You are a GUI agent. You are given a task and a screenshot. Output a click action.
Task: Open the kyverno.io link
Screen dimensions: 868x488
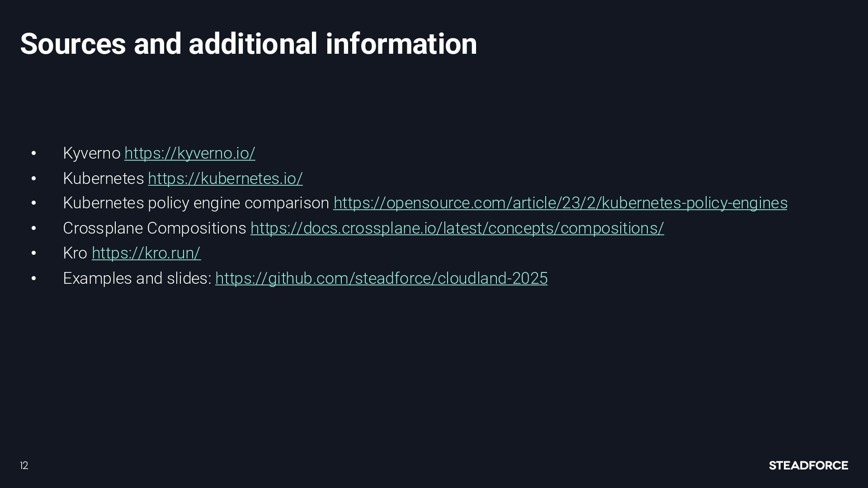pos(190,153)
